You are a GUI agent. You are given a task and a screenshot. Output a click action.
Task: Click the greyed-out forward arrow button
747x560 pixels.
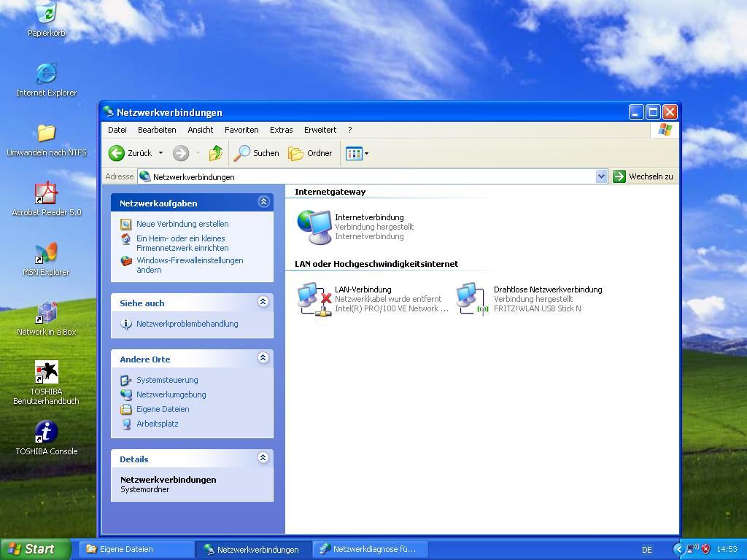[x=181, y=153]
